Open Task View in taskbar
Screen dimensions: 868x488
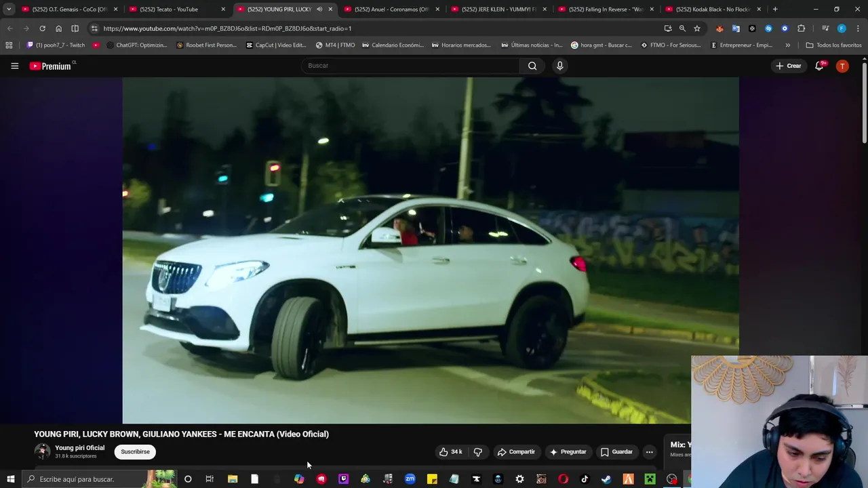click(210, 479)
